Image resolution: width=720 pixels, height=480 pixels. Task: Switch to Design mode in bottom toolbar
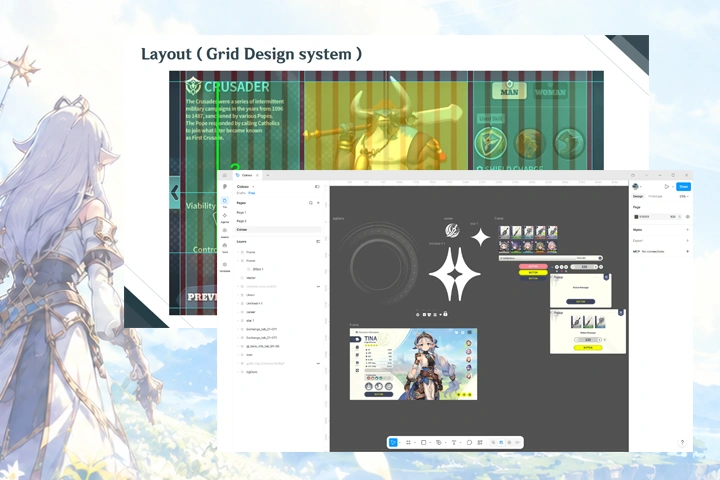point(501,442)
